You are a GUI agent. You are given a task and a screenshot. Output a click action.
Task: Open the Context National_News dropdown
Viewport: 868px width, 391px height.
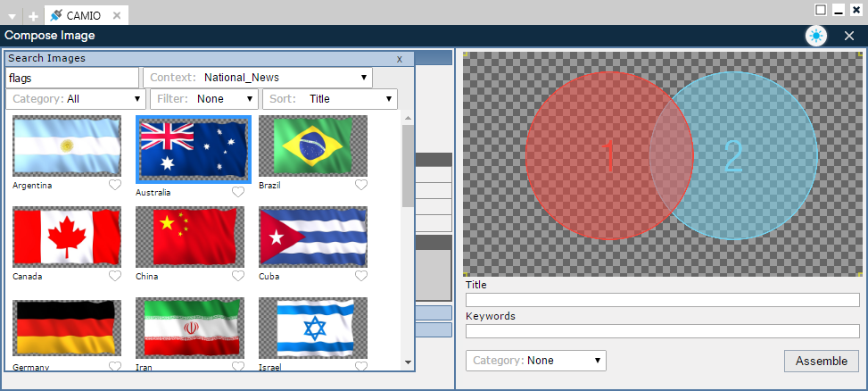tap(257, 78)
